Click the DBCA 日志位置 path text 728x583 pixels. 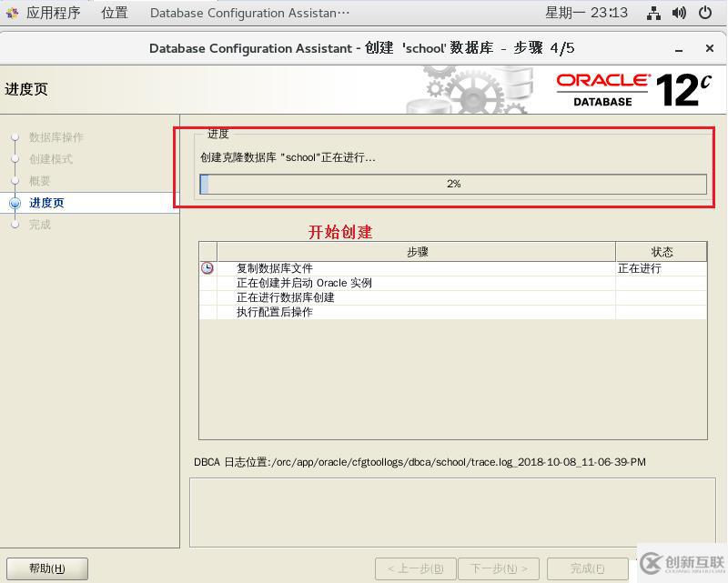tap(420, 462)
